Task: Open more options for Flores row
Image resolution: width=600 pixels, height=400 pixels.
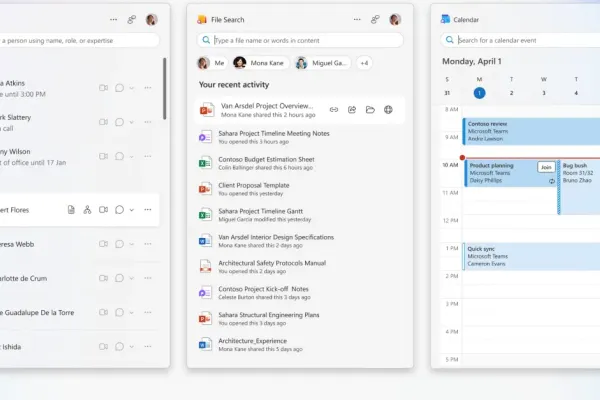Action: tap(148, 210)
